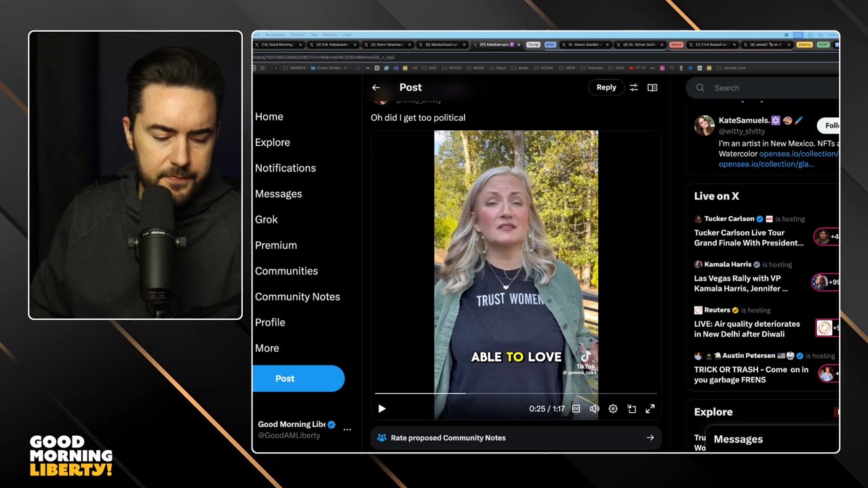
Task: Open Reuters host logo
Action: (698, 310)
